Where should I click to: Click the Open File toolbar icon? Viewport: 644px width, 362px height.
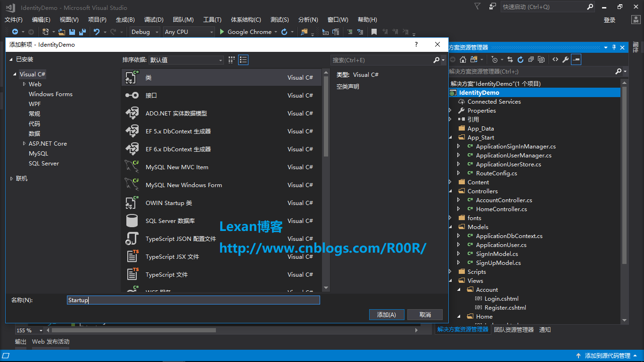[62, 32]
